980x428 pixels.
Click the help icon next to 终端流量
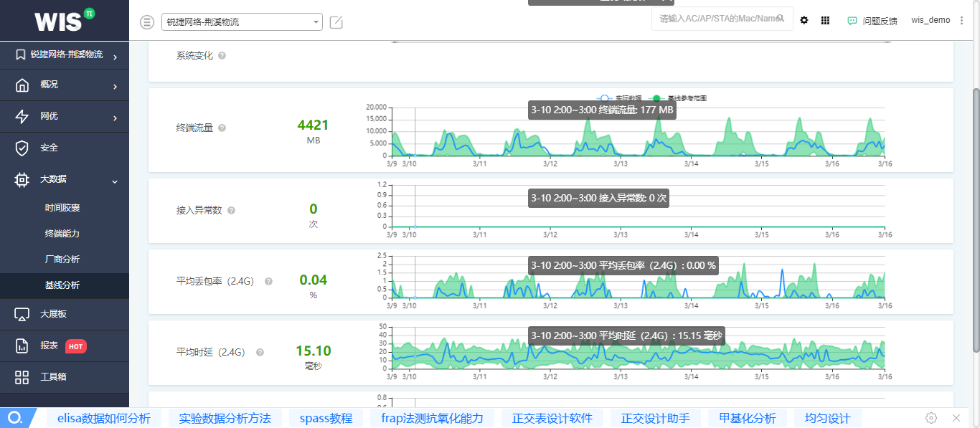click(222, 128)
